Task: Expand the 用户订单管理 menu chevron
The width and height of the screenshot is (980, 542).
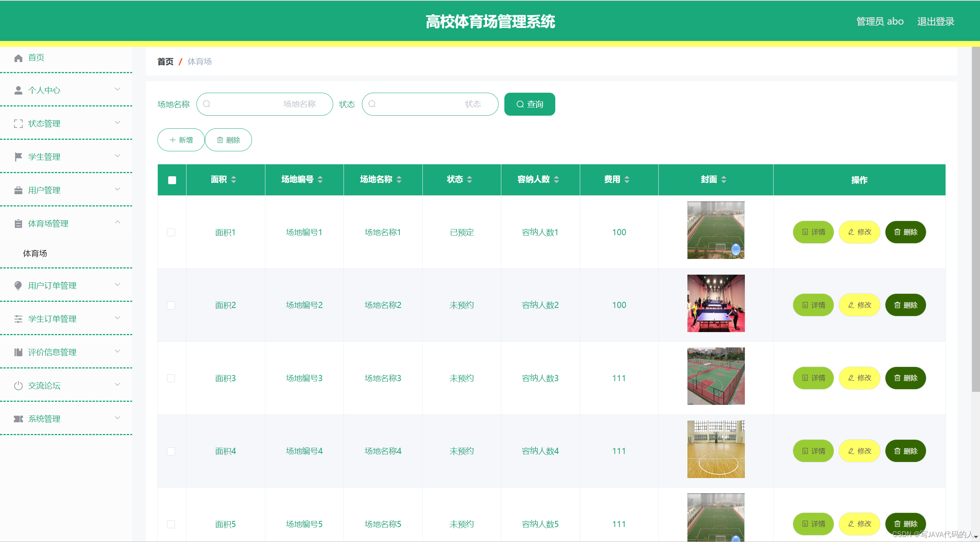Action: 118,285
